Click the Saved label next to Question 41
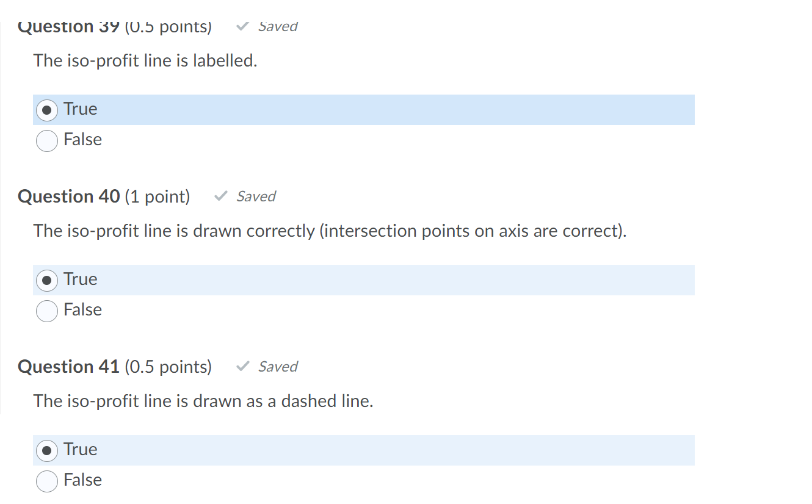Viewport: 812px width, 504px height. click(278, 366)
